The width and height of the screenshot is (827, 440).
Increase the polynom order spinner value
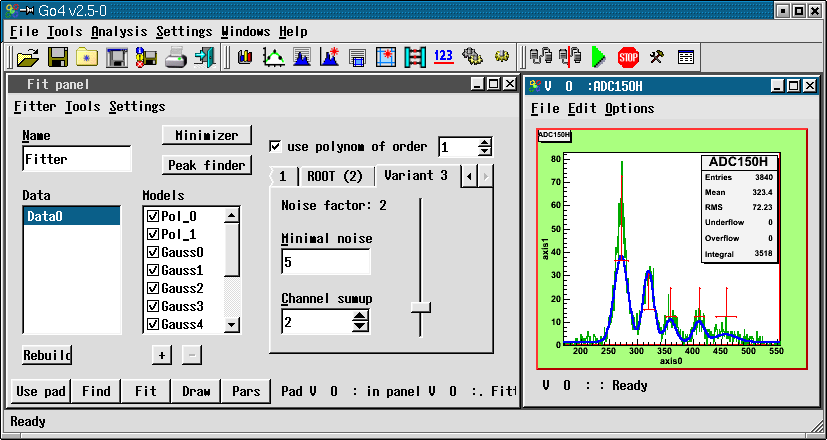[x=484, y=142]
